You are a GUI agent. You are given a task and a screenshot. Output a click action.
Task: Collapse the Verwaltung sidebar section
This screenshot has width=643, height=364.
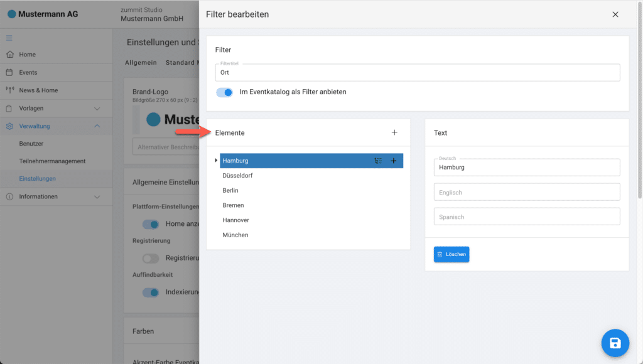[x=97, y=126]
